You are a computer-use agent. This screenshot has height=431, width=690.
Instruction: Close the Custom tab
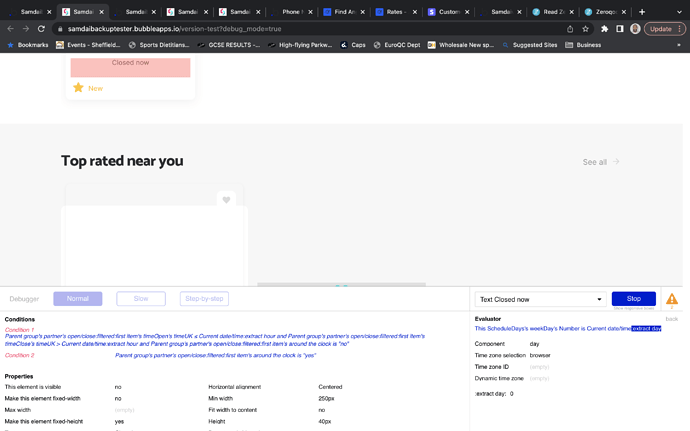467,12
